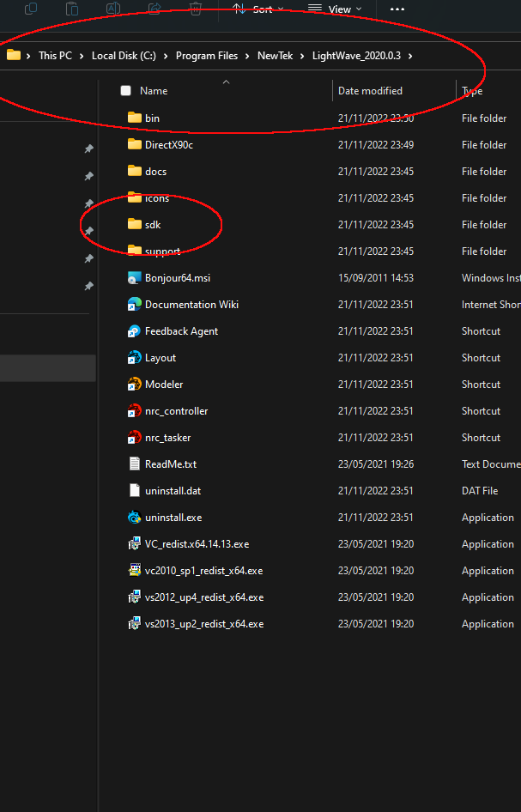Image resolution: width=521 pixels, height=812 pixels.
Task: Select the icons folder name
Action: click(x=157, y=197)
